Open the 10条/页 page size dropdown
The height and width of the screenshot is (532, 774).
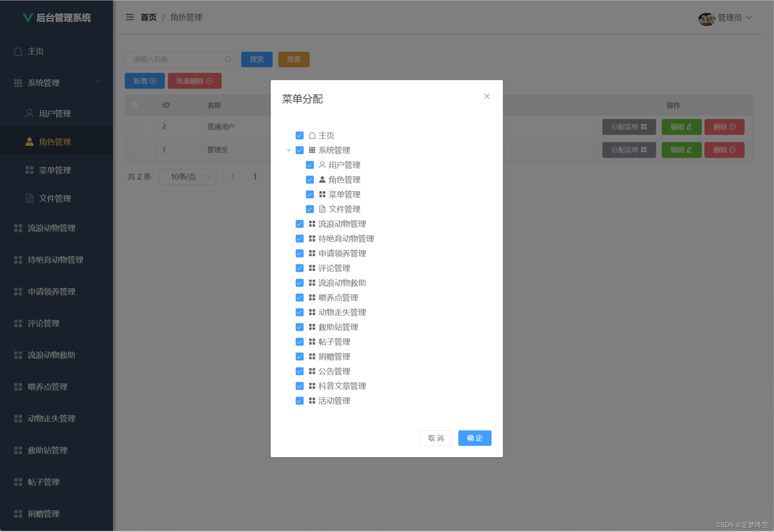187,177
